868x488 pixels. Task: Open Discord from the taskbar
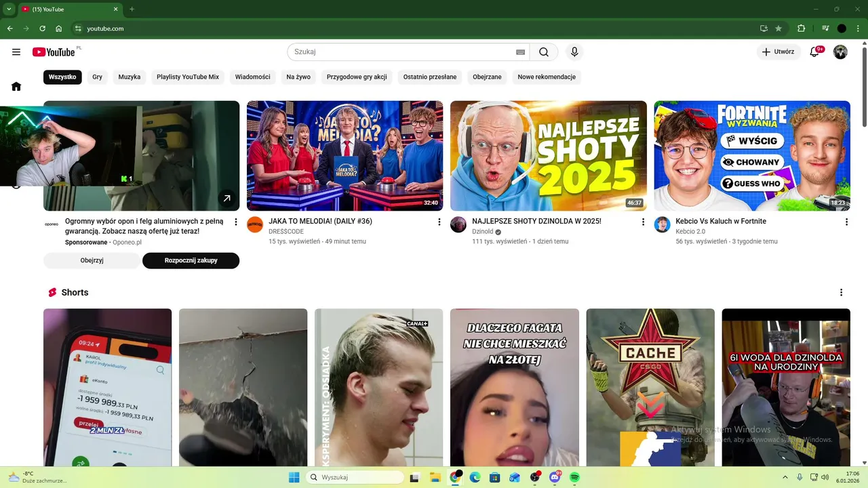point(555,477)
